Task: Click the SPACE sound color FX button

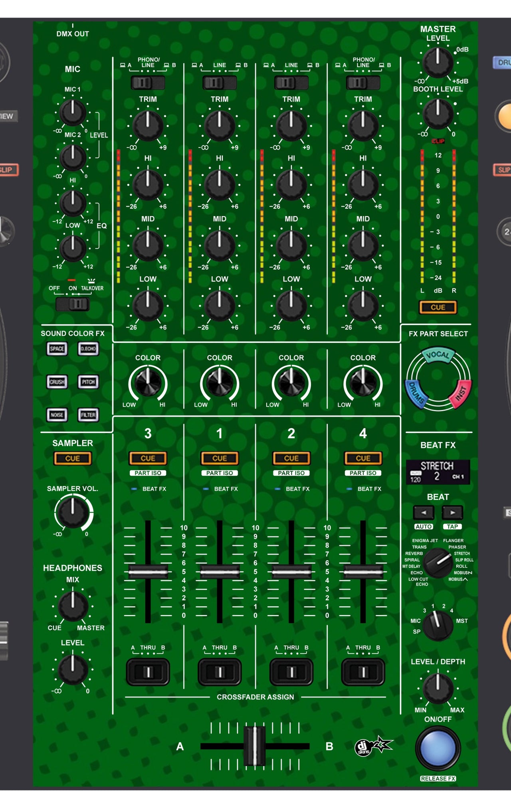Action: (57, 349)
